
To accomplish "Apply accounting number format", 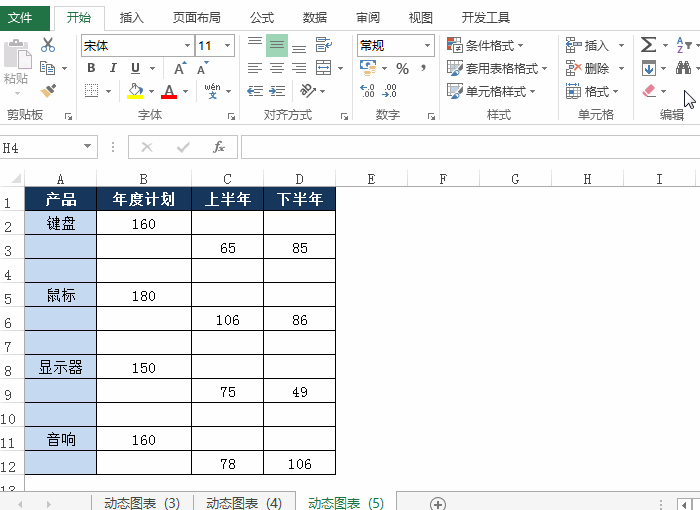I will click(368, 68).
